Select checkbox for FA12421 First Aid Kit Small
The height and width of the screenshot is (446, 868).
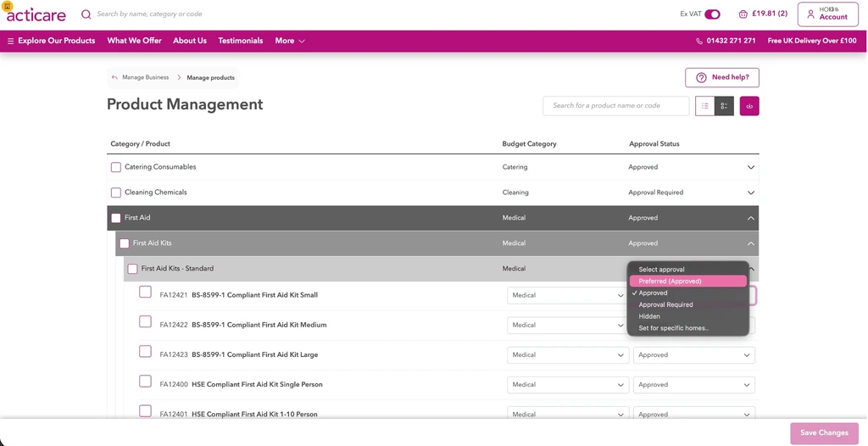(x=145, y=292)
